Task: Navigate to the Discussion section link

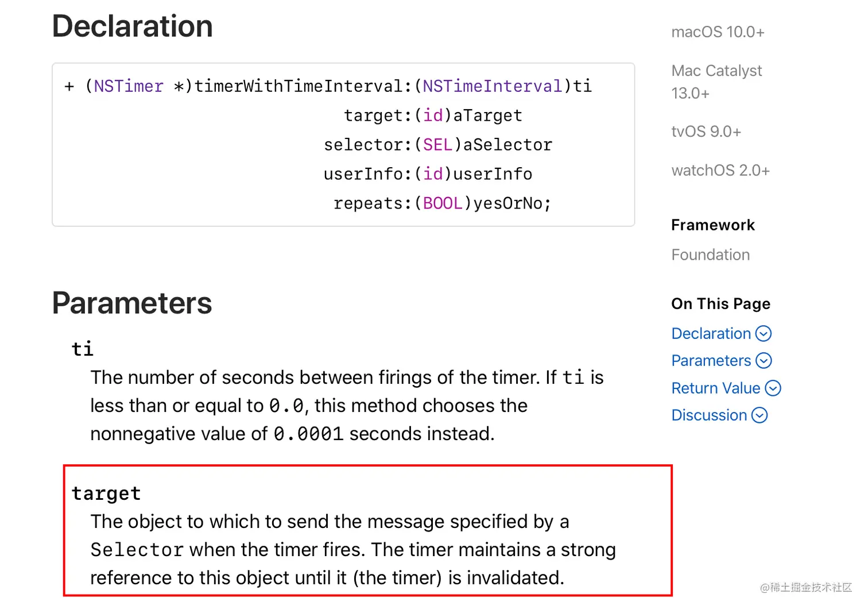Action: 709,415
